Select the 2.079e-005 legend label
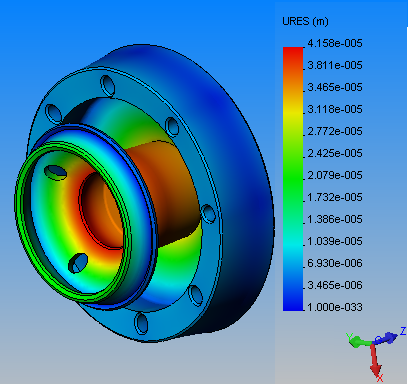Viewport: 408px width, 385px height. (x=335, y=175)
